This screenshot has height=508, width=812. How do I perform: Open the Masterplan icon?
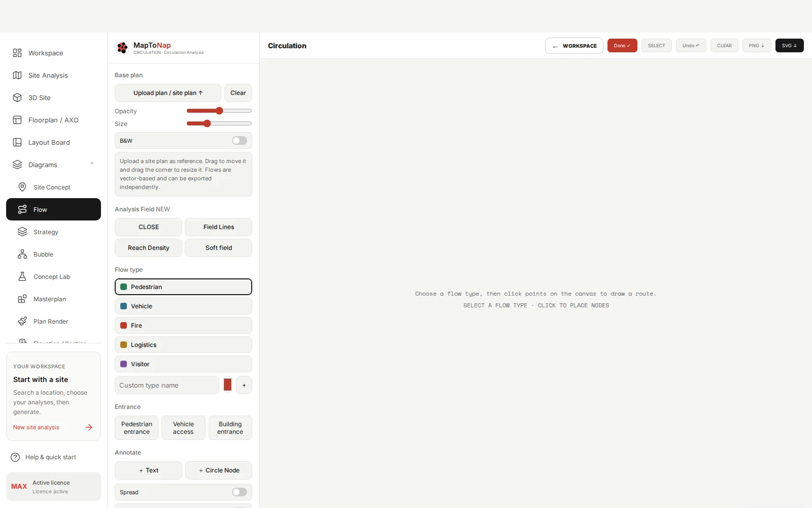click(x=22, y=299)
